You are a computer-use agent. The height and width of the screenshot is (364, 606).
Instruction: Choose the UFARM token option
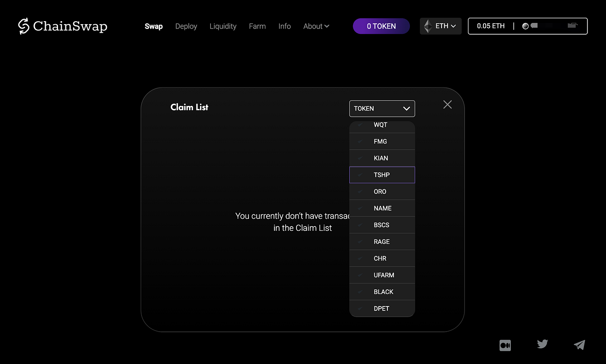382,275
